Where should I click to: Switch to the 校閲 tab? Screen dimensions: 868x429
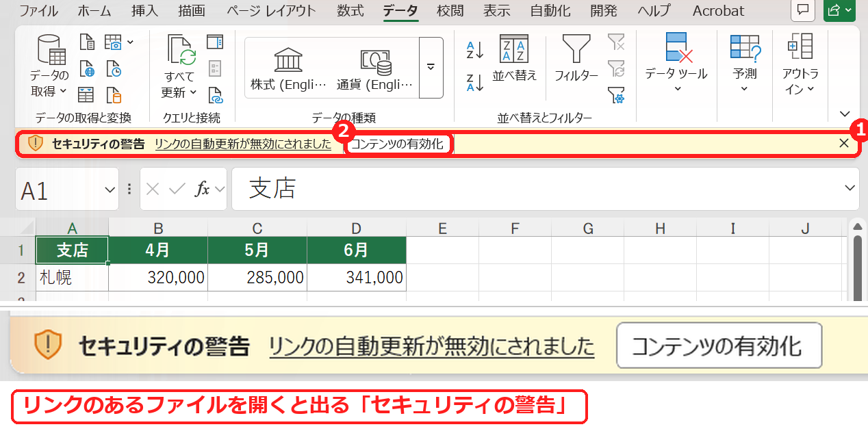(x=450, y=11)
